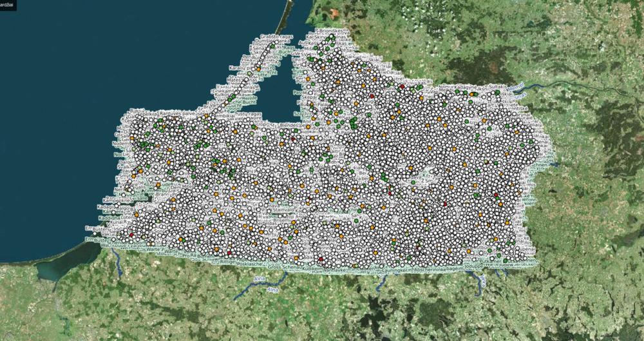The image size is (644, 341).
Task: Click the lone white marker on the southwestern spit
Action: pos(95,233)
